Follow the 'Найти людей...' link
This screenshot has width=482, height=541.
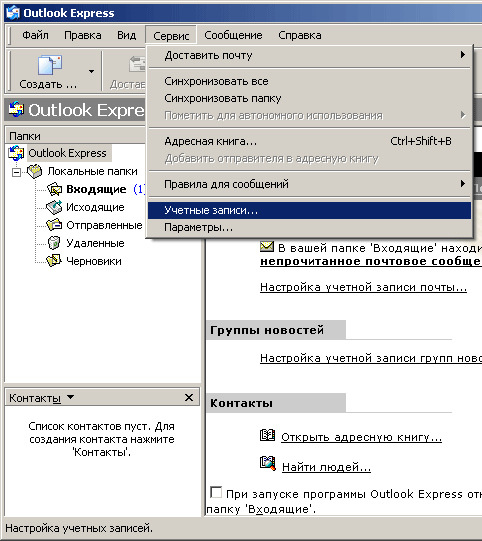pyautogui.click(x=326, y=467)
